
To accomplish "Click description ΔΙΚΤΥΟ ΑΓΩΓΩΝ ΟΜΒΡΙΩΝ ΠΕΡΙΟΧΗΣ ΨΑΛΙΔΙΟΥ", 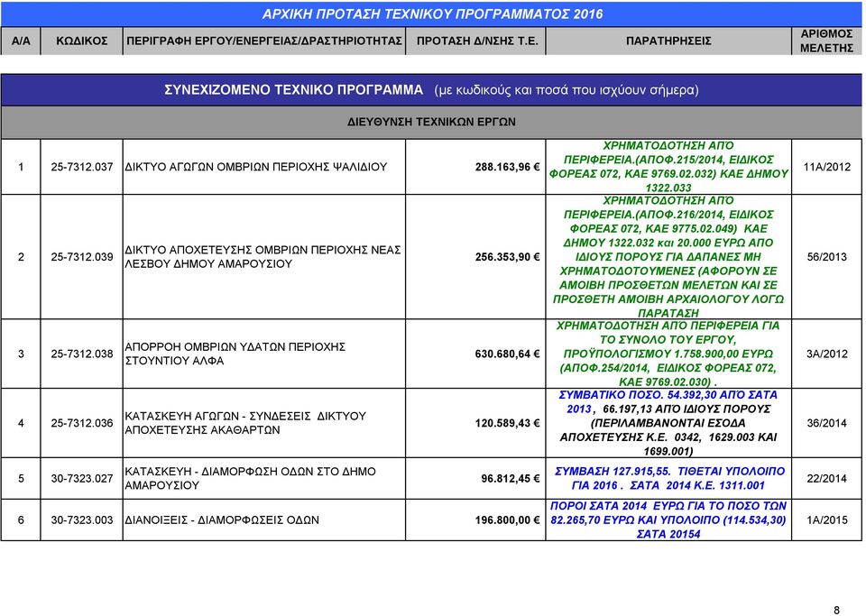I will 255,167.
